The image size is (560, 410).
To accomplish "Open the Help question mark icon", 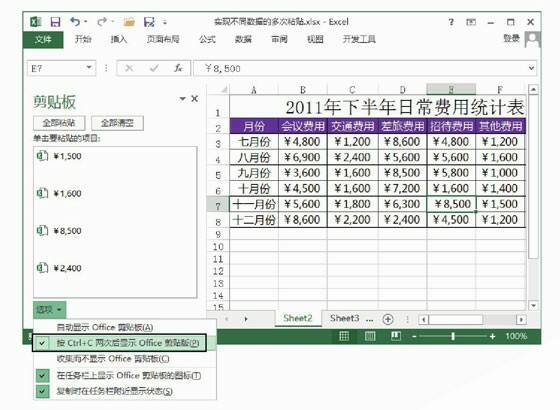I will 451,22.
